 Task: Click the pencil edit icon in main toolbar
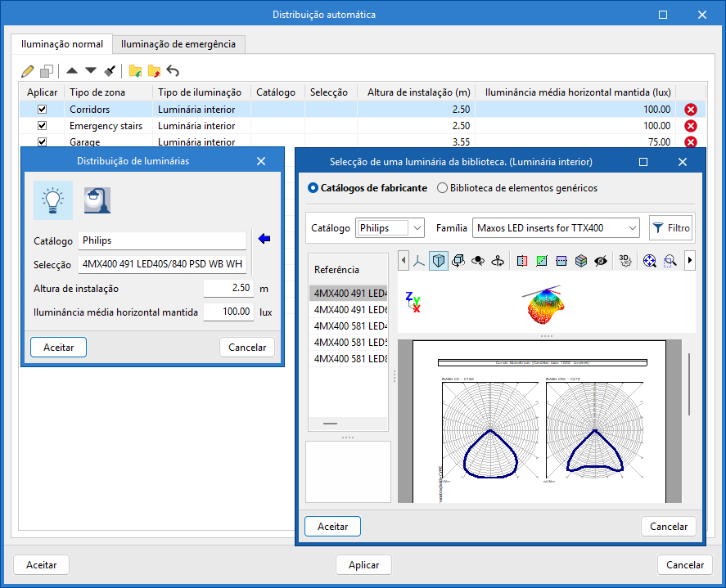click(x=28, y=71)
